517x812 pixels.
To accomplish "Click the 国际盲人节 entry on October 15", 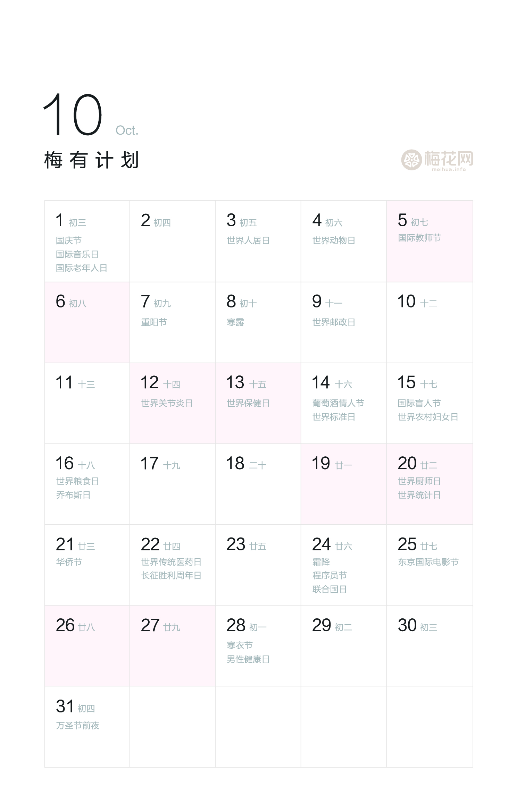I will (x=419, y=403).
